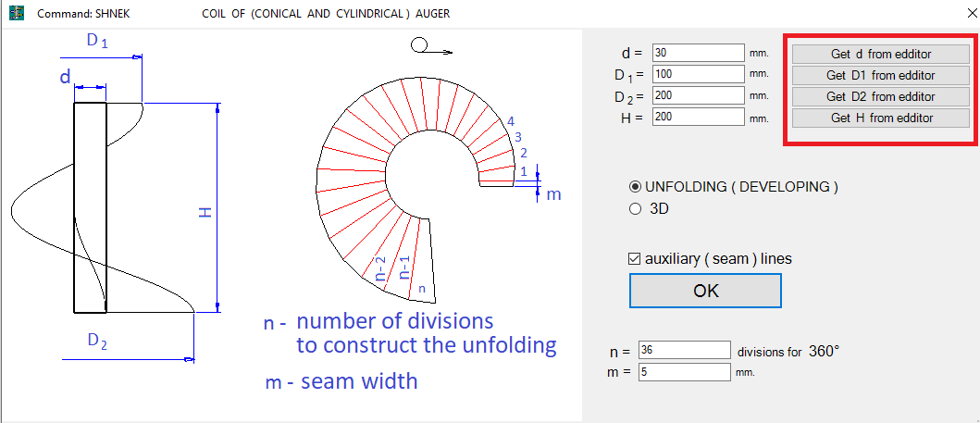
Task: Click the 'm - seam width' description text
Action: 341,381
